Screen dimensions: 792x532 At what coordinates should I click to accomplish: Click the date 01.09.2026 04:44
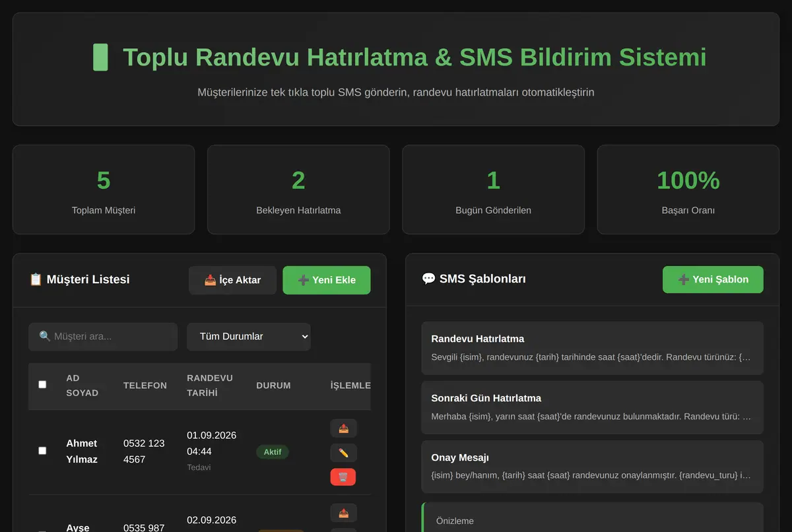[x=211, y=444]
